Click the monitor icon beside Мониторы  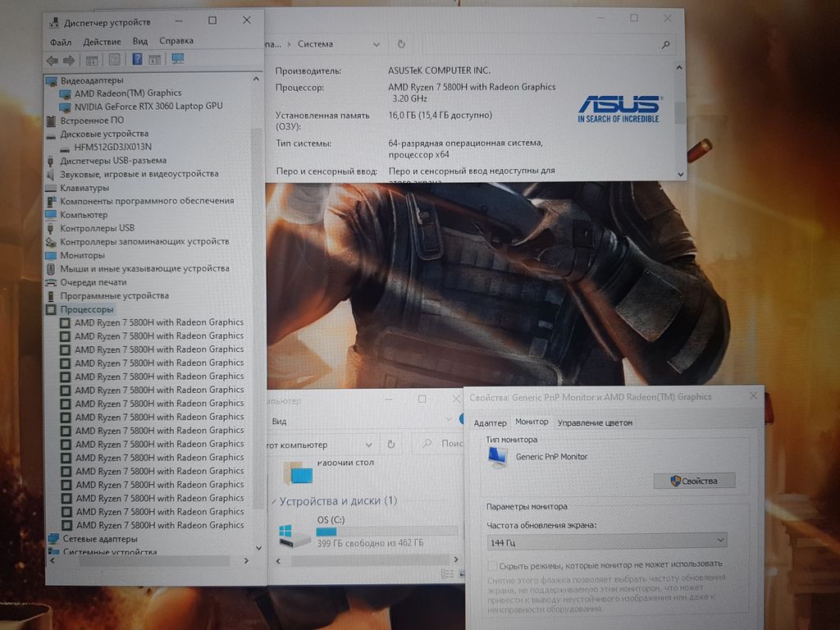click(x=51, y=256)
